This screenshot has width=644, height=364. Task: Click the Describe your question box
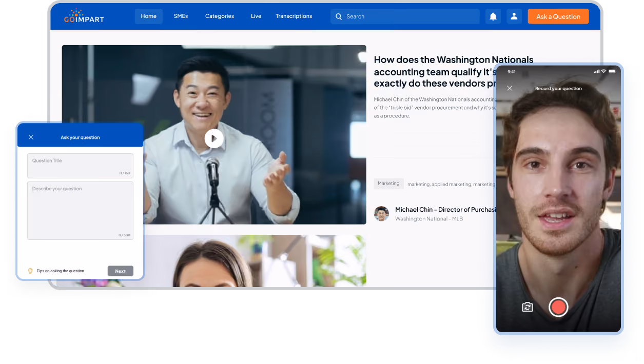pyautogui.click(x=80, y=211)
